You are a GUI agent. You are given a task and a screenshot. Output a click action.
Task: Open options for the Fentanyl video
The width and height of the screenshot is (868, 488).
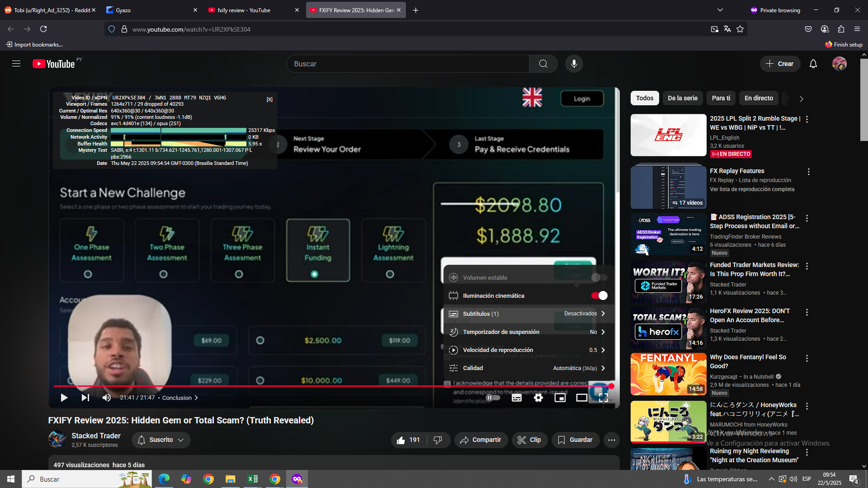pyautogui.click(x=807, y=358)
